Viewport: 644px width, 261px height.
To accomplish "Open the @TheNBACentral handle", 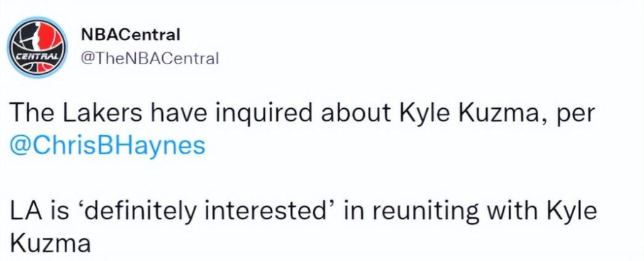I will [150, 58].
